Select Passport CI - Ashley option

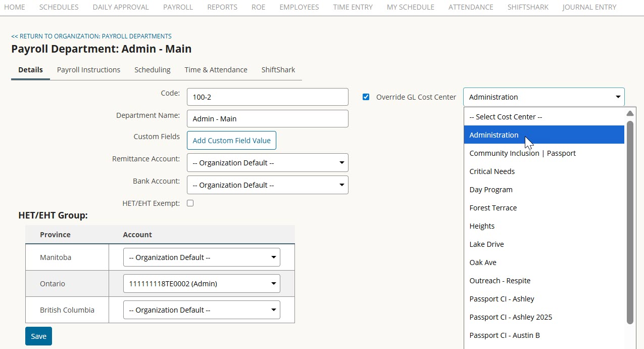pos(544,299)
